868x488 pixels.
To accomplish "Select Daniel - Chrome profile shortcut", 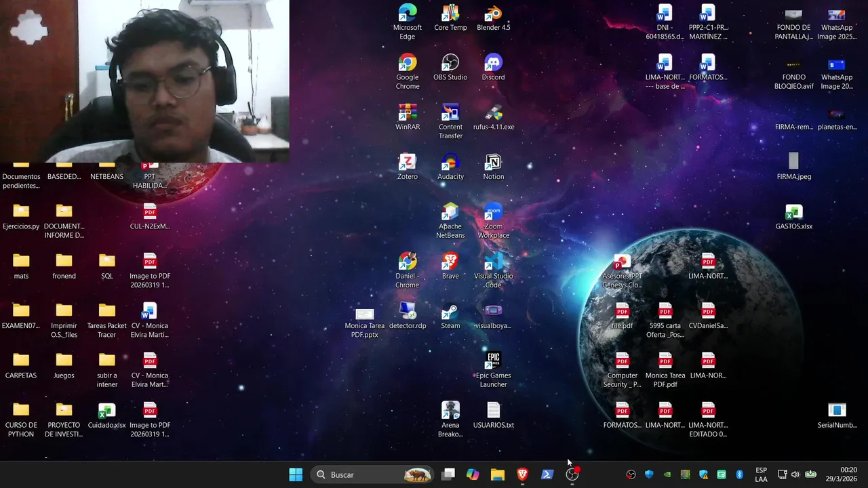I will coord(408,270).
